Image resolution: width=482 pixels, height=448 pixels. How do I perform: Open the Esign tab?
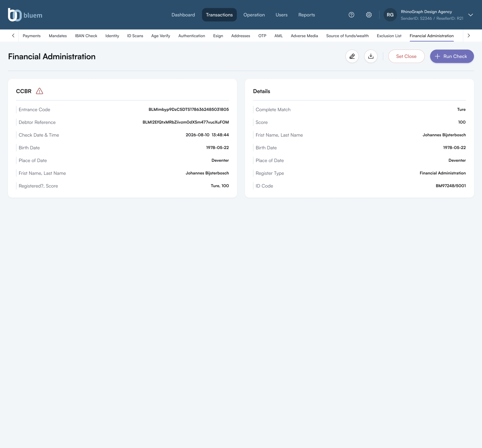[x=218, y=36]
